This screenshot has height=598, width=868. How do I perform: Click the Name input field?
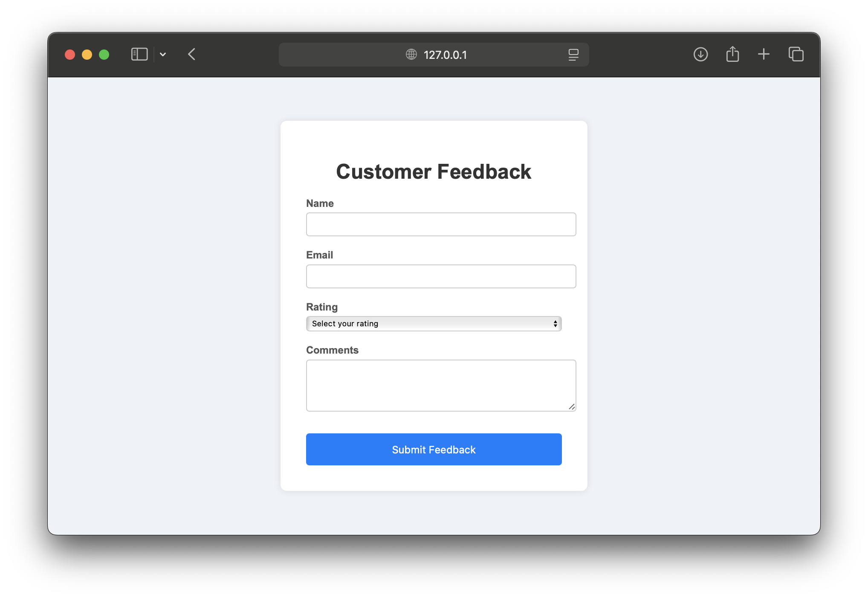click(441, 224)
